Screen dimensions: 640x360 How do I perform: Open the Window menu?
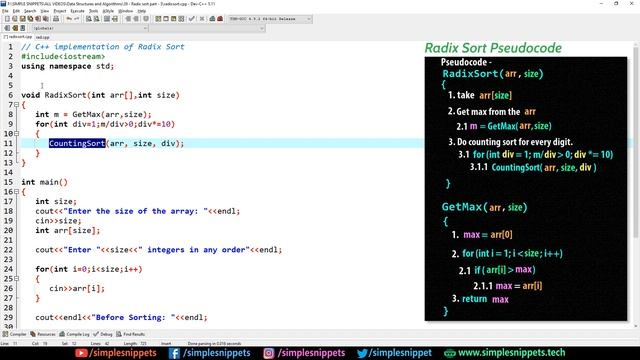(x=126, y=11)
